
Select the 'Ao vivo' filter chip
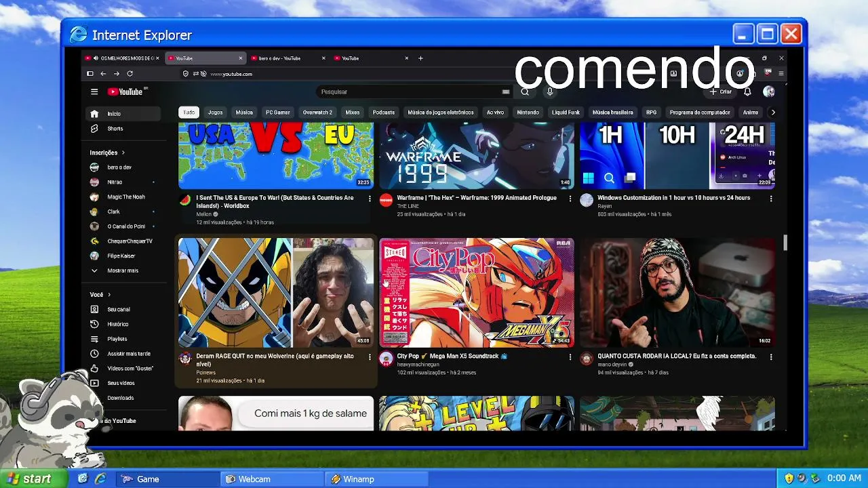click(x=495, y=113)
